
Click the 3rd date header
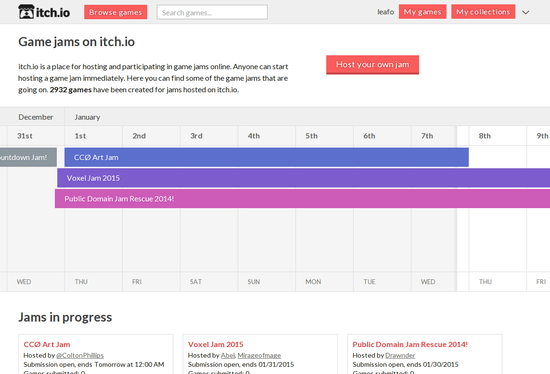coord(196,136)
